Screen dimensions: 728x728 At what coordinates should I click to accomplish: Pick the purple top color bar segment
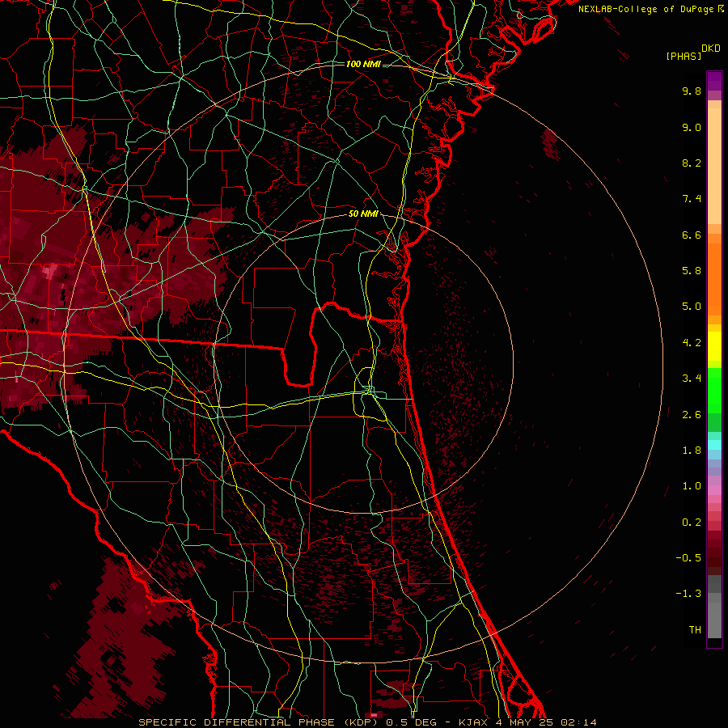(714, 81)
